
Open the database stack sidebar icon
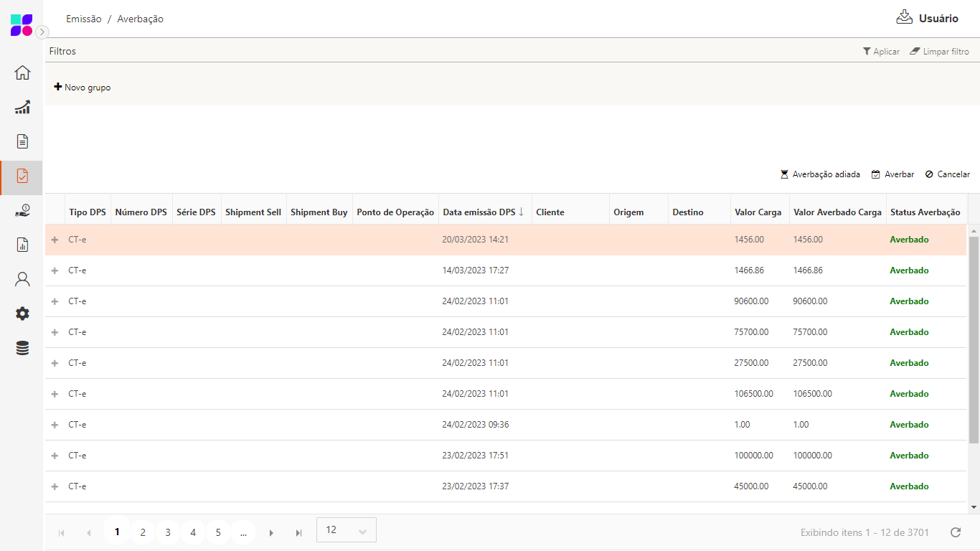point(22,349)
